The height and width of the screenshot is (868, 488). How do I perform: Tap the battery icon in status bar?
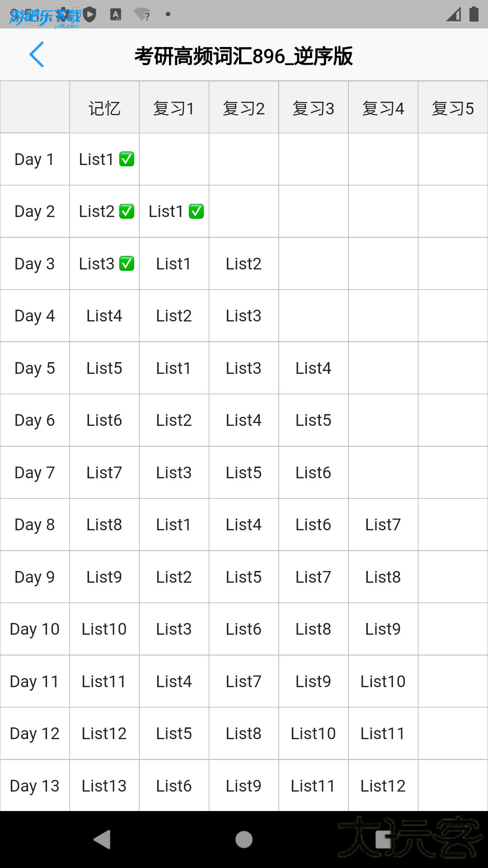click(x=474, y=14)
